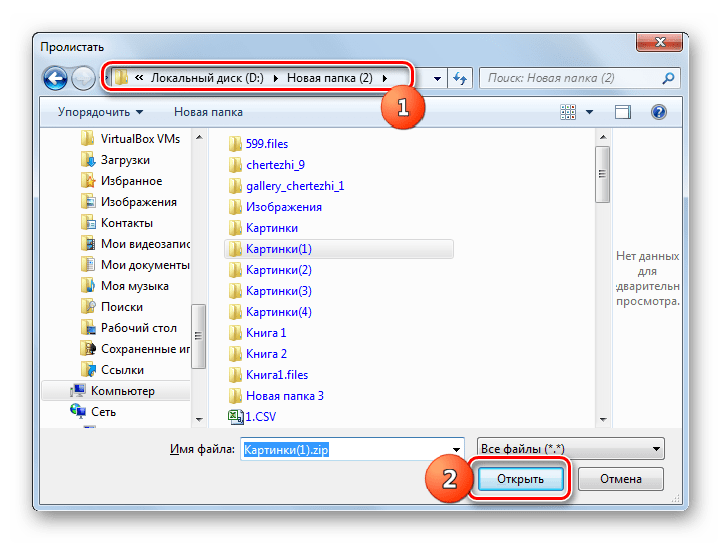722x544 pixels.
Task: Click file list scrollbar down arrow
Action: tap(603, 420)
